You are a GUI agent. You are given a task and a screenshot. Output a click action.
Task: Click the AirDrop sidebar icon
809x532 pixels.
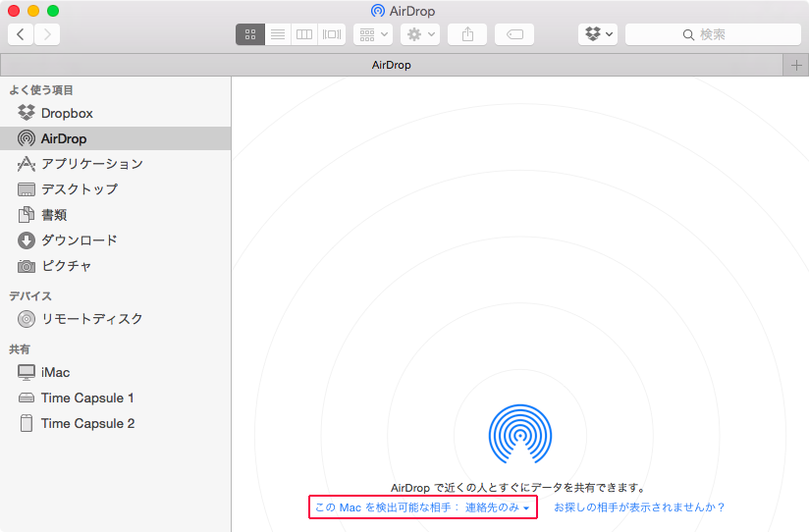pyautogui.click(x=27, y=138)
